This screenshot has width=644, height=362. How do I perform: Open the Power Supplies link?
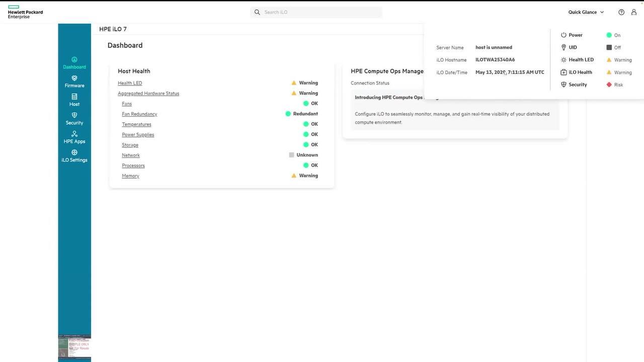pyautogui.click(x=138, y=135)
